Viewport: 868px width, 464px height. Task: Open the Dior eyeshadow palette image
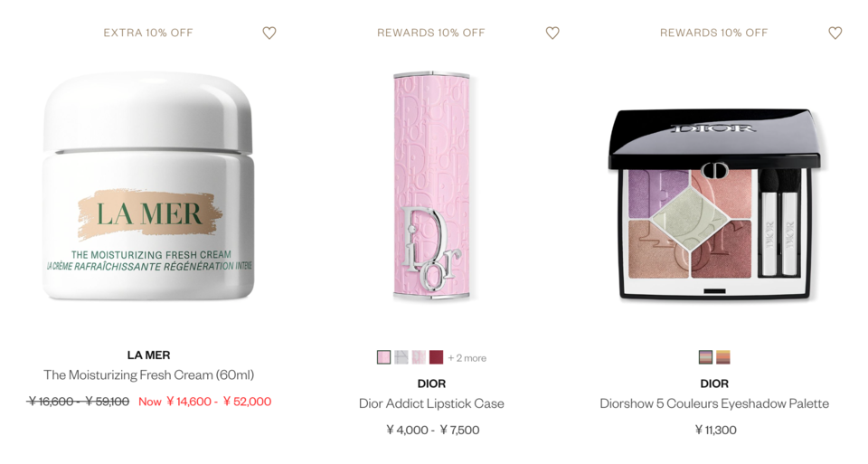[714, 205]
